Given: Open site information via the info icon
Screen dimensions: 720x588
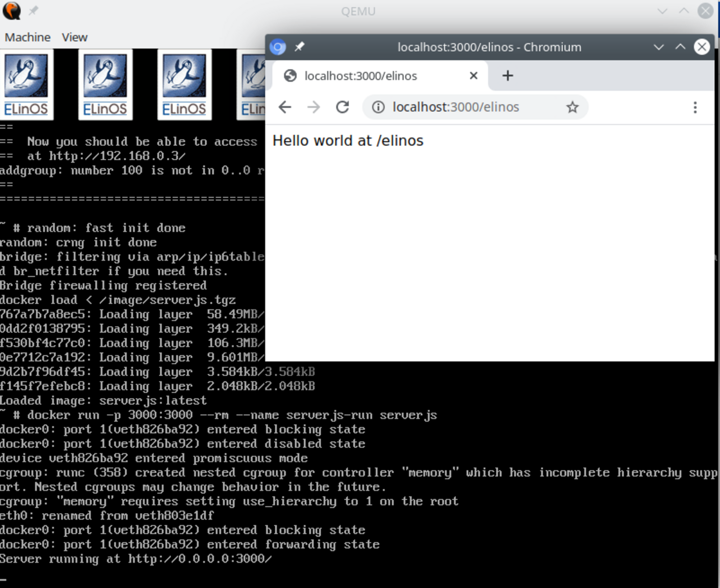Looking at the screenshot, I should [x=379, y=107].
